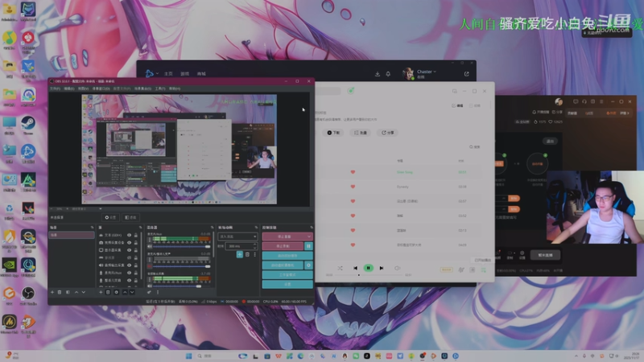Open message icon in streaming app title bar

pyautogui.click(x=576, y=101)
